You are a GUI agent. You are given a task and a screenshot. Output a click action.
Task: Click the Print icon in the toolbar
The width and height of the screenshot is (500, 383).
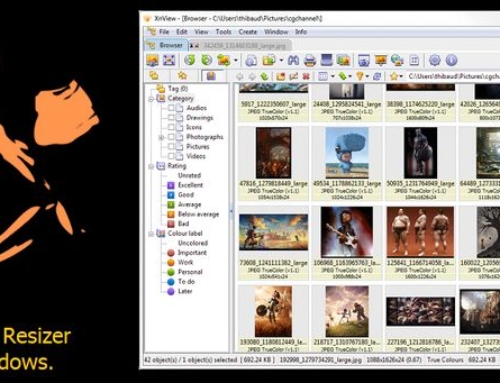click(x=310, y=60)
